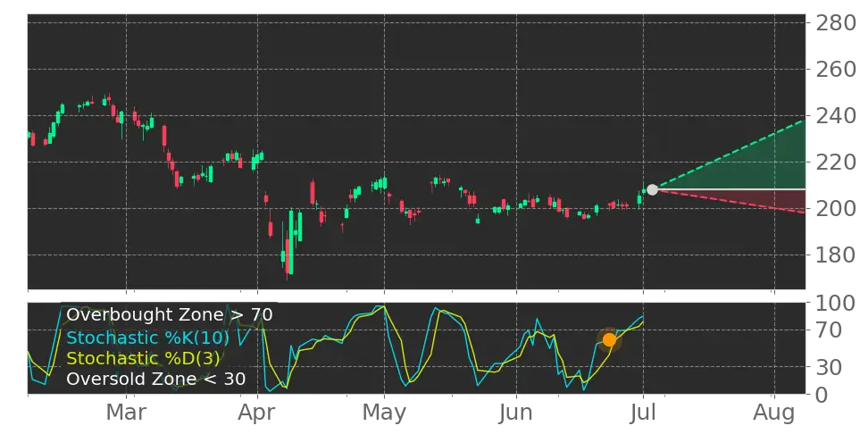Screen dimensions: 868x434
Task: Click the 200 price axis label
Action: click(x=834, y=209)
